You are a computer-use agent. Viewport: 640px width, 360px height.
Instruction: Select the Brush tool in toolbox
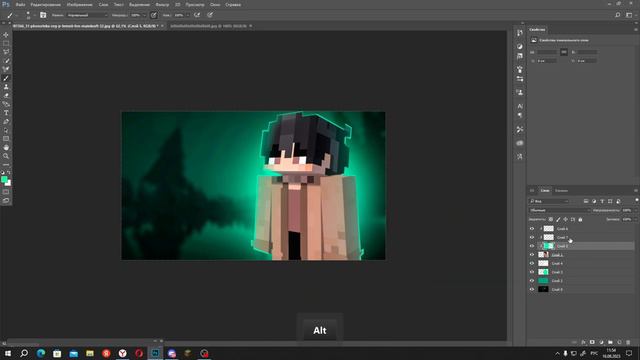(6, 78)
